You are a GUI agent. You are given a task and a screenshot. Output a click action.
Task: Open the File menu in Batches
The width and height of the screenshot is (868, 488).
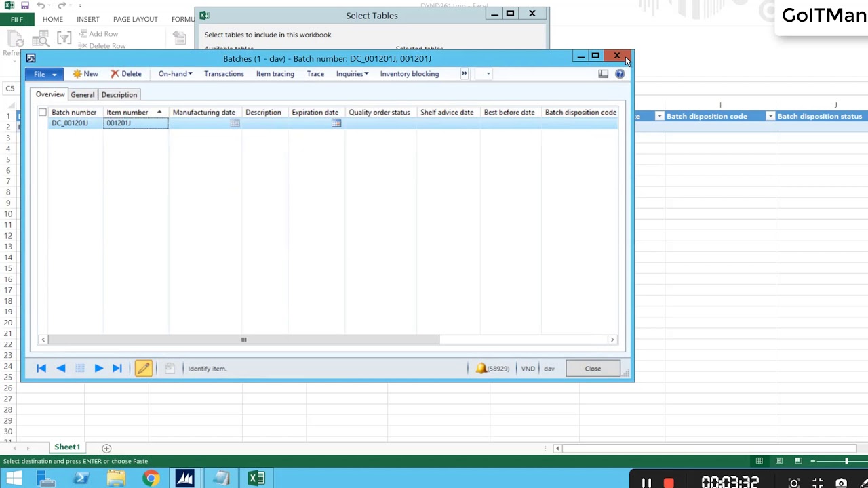point(45,74)
